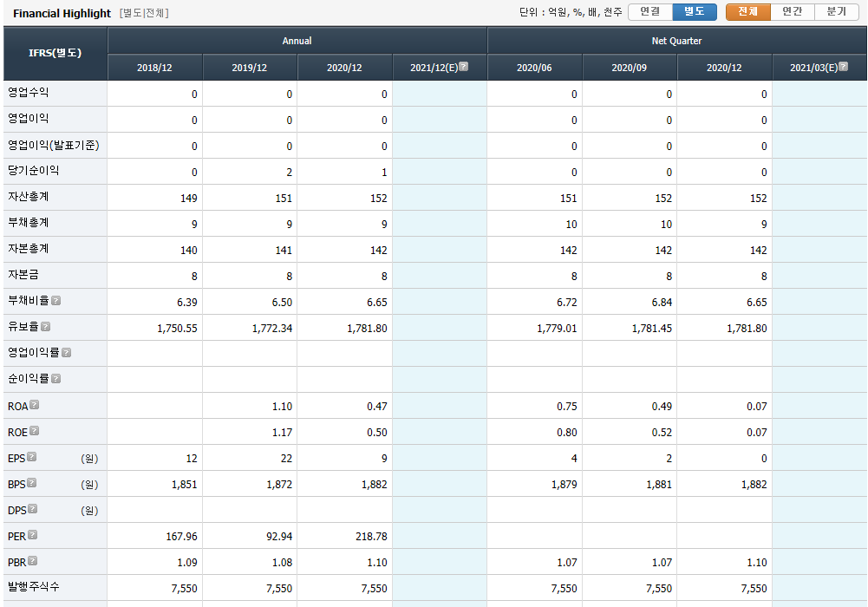Click the 1,851 BPS value

click(185, 484)
